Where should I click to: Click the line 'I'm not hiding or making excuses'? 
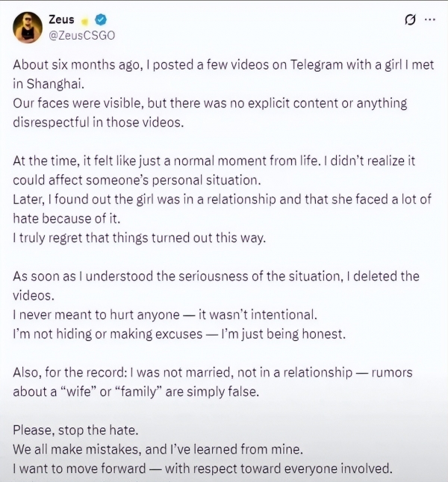click(x=179, y=334)
